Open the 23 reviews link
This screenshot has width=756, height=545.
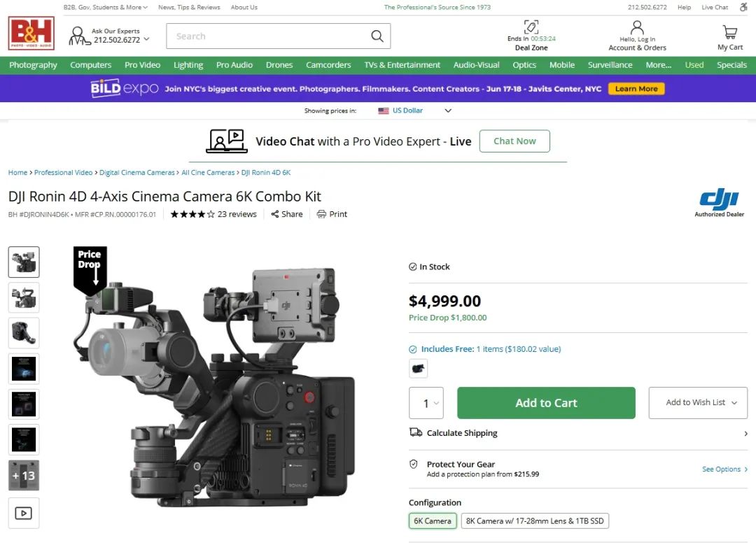tap(237, 215)
